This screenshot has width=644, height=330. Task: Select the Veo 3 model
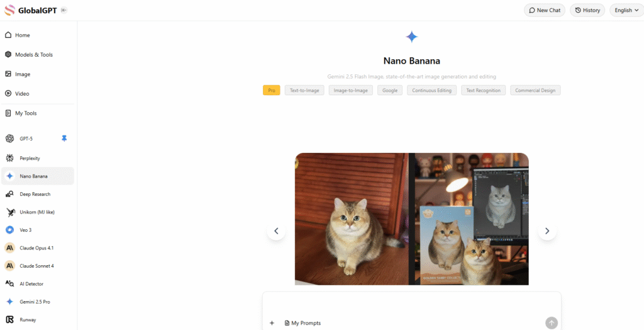[x=38, y=230]
